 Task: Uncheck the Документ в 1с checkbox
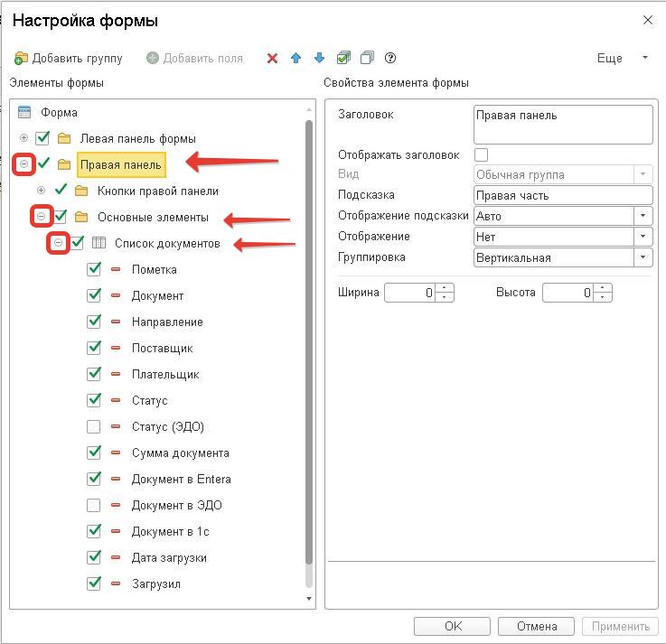pyautogui.click(x=94, y=531)
